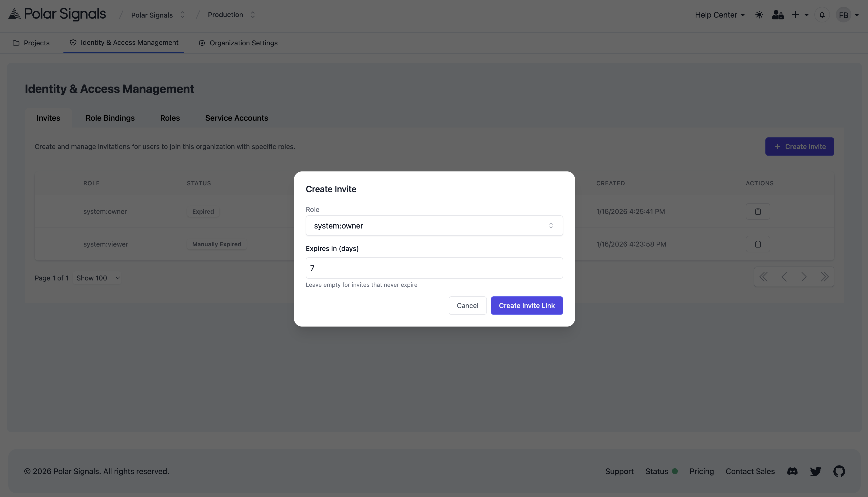
Task: Click the Expires in days input field
Action: point(434,268)
